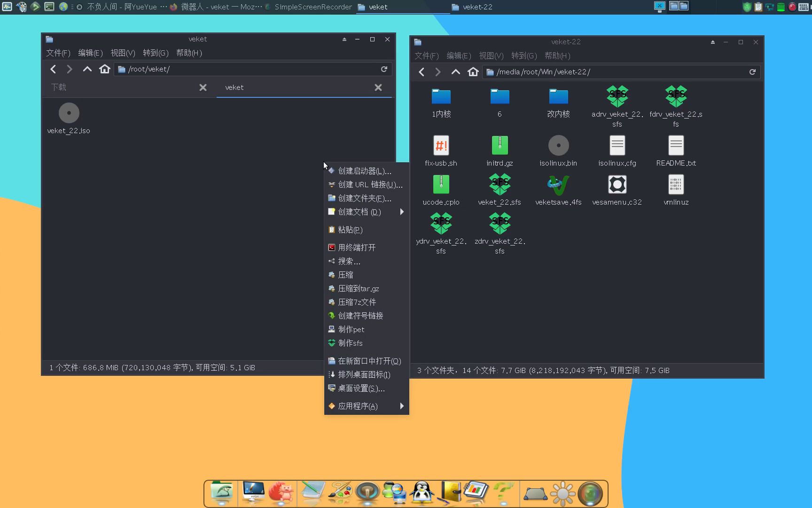
Task: Choose 压缩到tar.gz from context menu
Action: tap(367, 288)
